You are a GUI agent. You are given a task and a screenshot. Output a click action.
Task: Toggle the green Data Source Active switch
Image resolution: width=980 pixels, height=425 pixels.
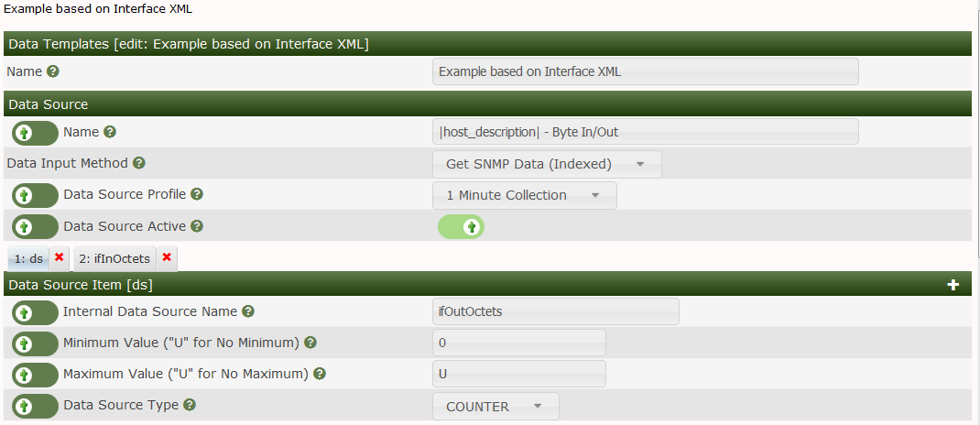coord(461,226)
